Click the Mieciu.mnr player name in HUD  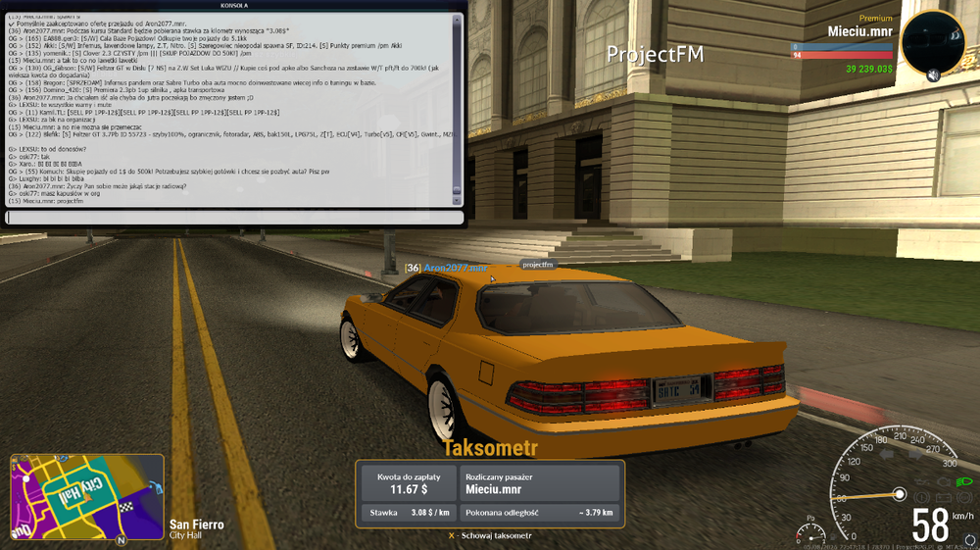pyautogui.click(x=860, y=31)
